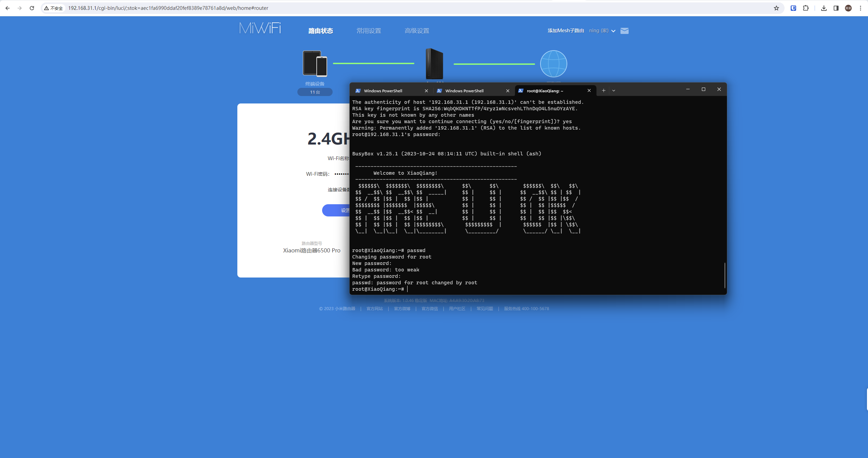
Task: Add a new terminal tab with plus button
Action: click(604, 91)
